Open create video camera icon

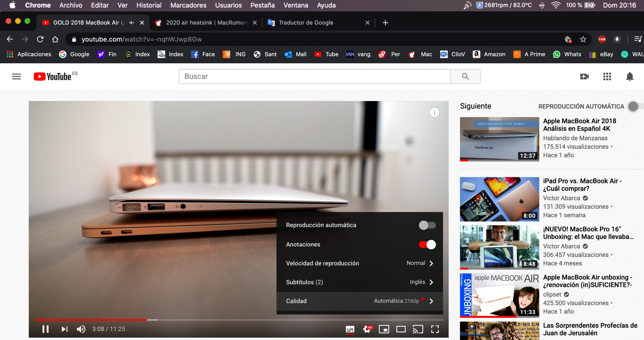point(584,76)
